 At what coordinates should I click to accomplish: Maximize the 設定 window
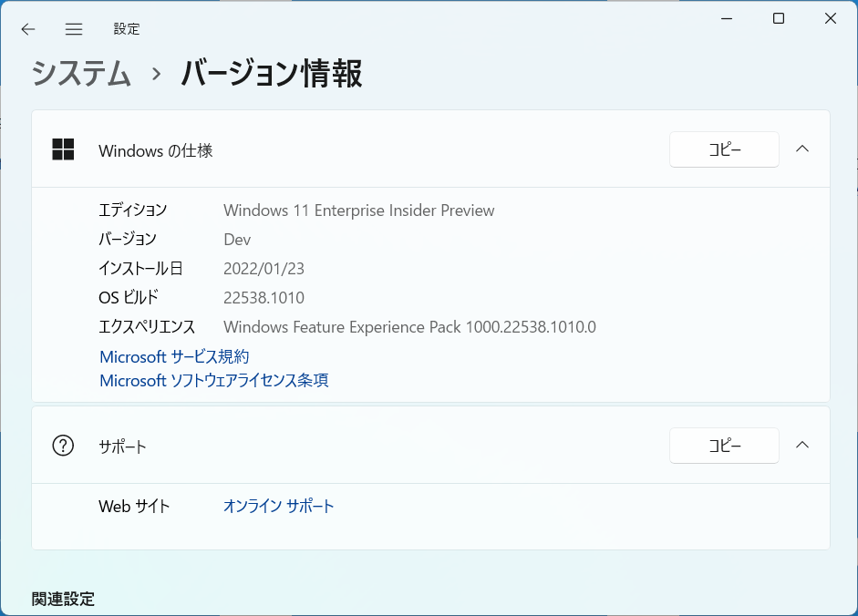tap(779, 18)
